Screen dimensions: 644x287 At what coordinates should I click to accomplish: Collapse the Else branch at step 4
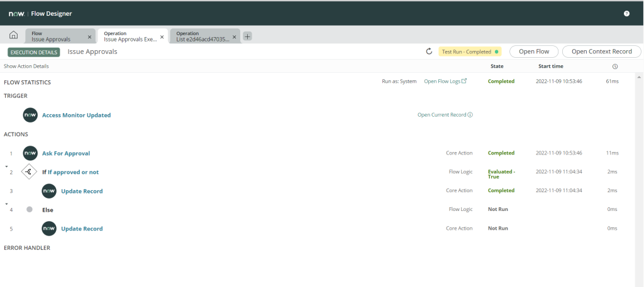[6, 205]
